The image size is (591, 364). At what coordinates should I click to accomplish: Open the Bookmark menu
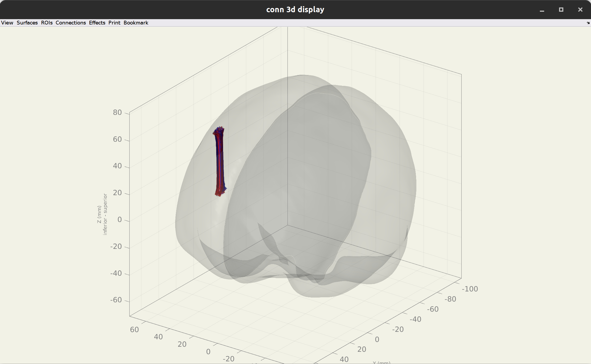[136, 23]
